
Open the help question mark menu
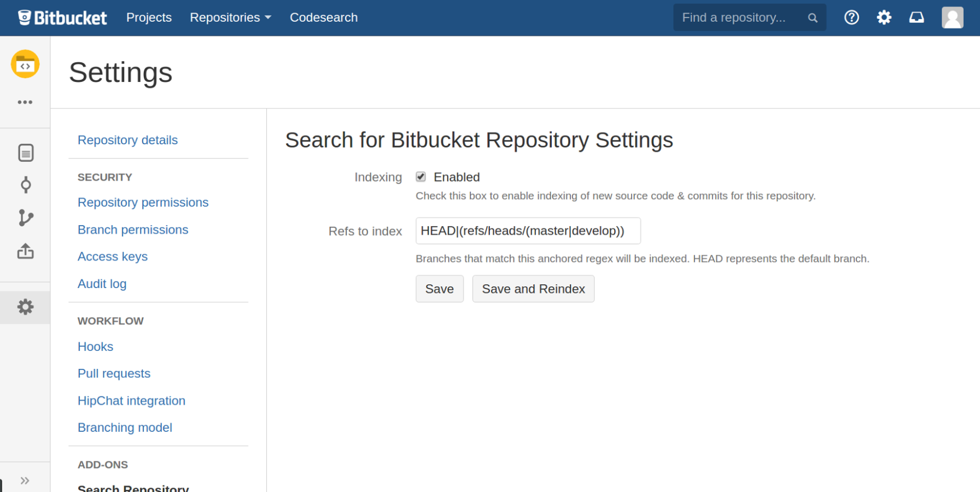tap(851, 17)
